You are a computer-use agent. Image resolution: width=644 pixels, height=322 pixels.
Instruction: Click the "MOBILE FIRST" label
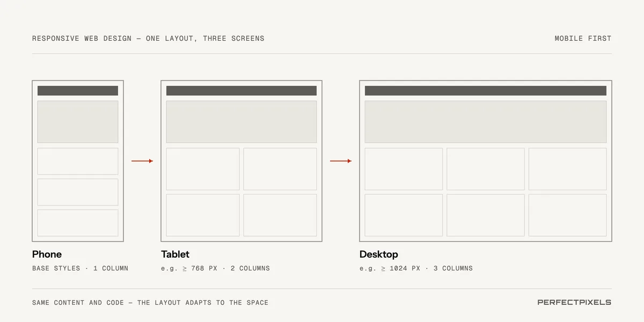point(583,39)
